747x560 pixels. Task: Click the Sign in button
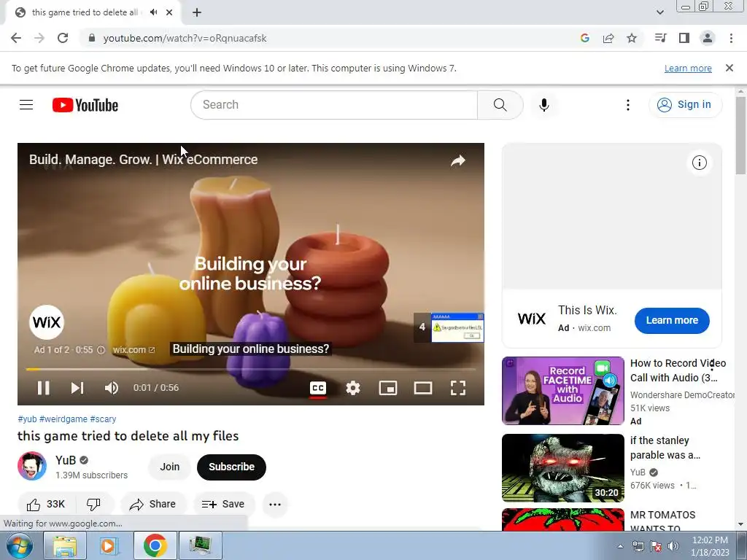pos(684,105)
